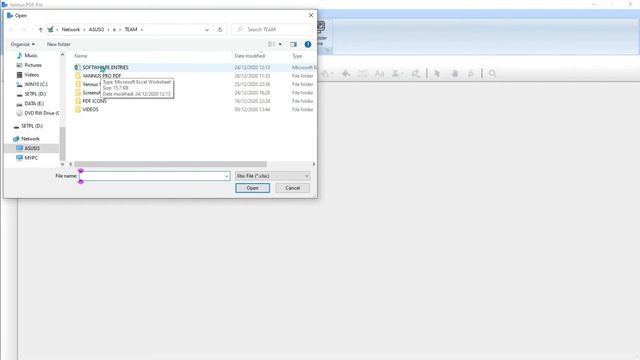This screenshot has width=640, height=360.
Task: Sort by the Type column header
Action: tap(297, 56)
